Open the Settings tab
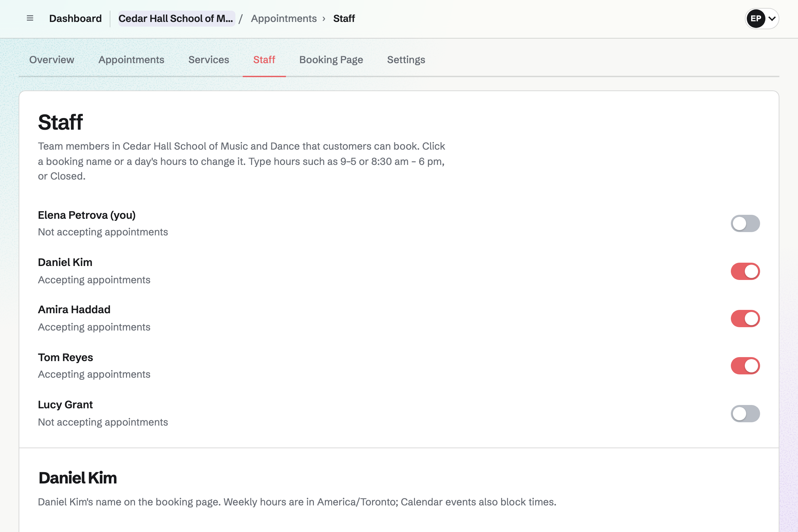798x532 pixels. point(406,60)
